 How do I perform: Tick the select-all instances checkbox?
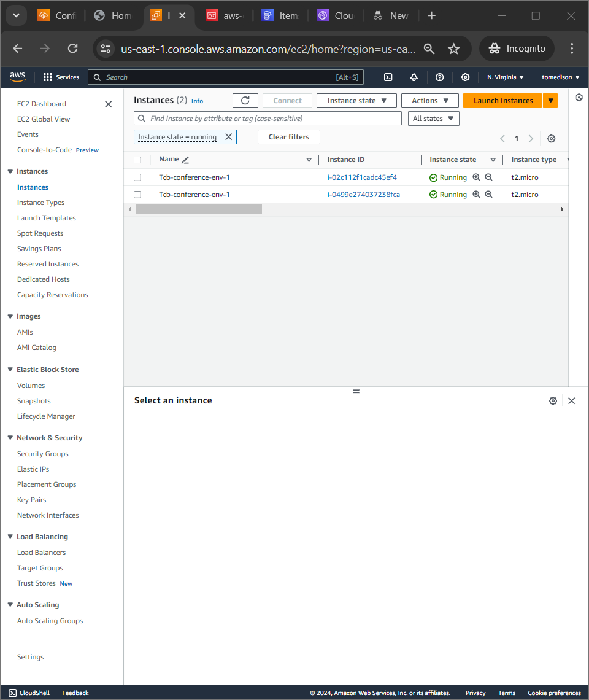[x=137, y=160]
